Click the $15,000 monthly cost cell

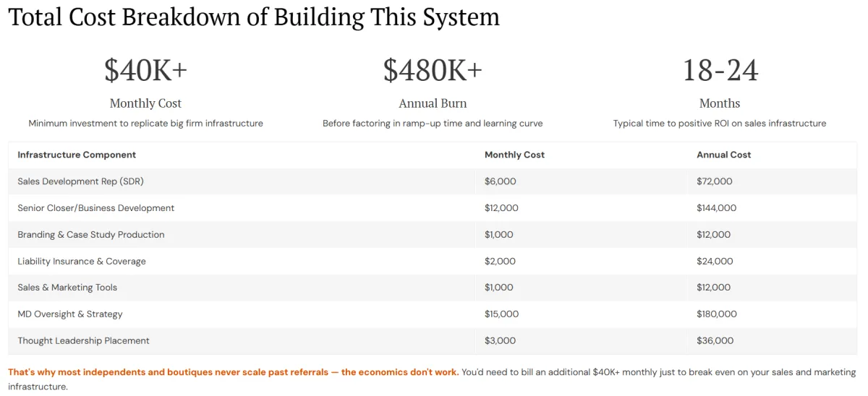click(501, 314)
